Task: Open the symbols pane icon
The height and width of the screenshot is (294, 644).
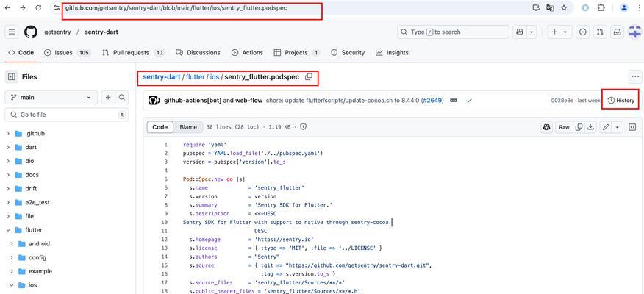Action: (x=632, y=127)
